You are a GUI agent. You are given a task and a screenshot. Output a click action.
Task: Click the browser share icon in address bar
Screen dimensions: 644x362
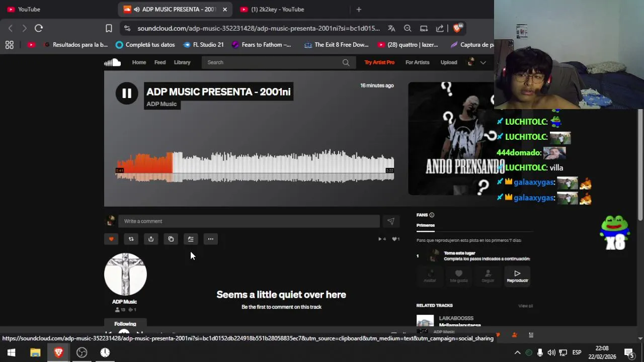point(440,29)
